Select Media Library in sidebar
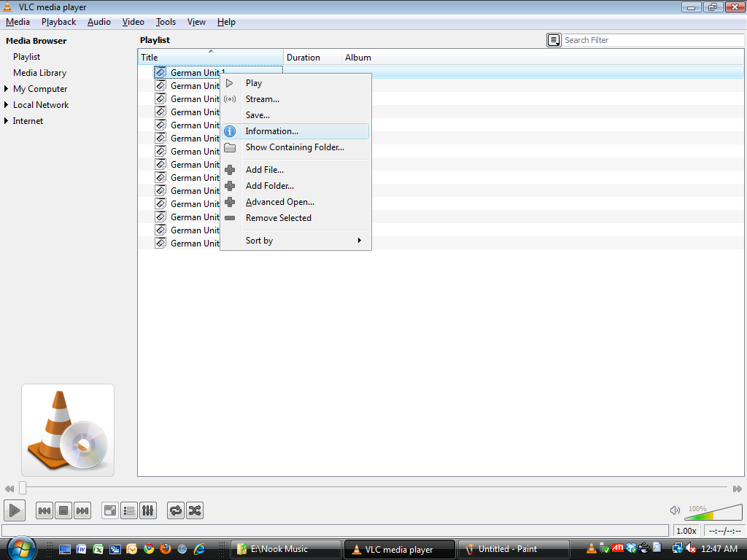Screen dimensions: 747x560 [x=39, y=73]
